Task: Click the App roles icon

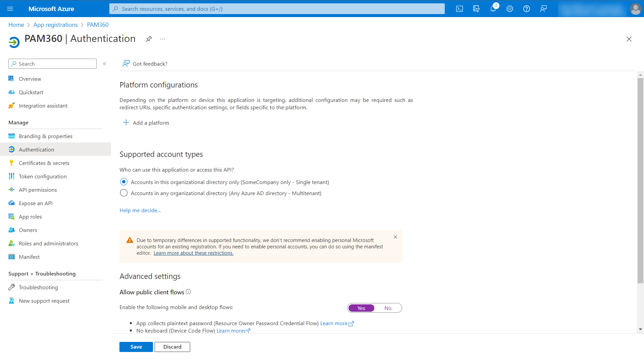Action: (11, 216)
